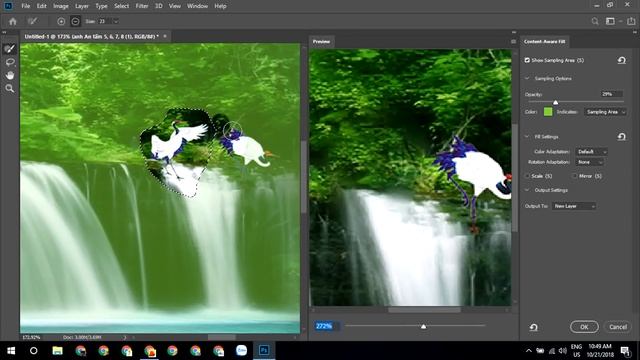
Task: Click the ENG US language indicator
Action: click(577, 351)
